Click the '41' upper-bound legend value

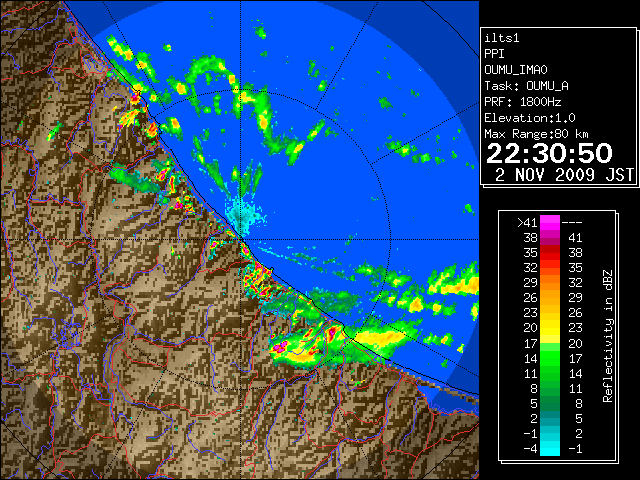(x=575, y=238)
